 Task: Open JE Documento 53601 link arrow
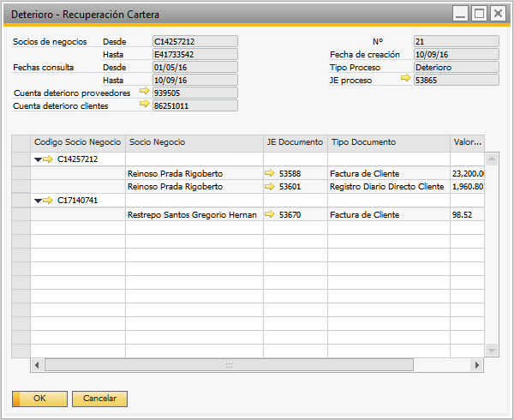click(x=271, y=187)
